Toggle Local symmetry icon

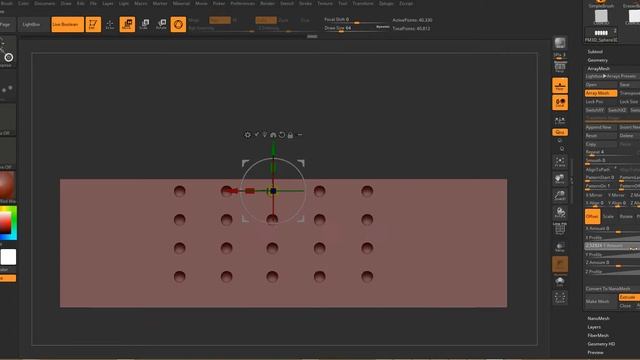pos(560,102)
